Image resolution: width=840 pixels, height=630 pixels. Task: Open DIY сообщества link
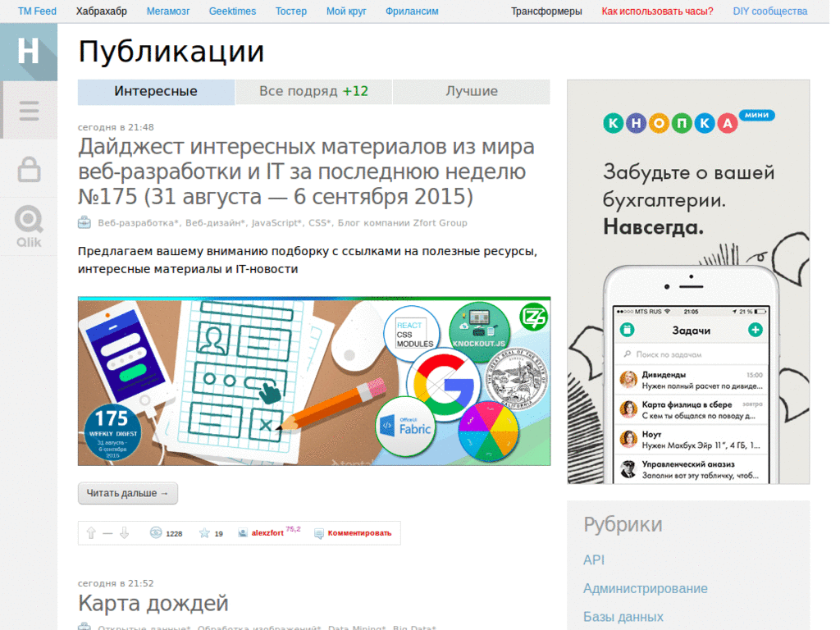click(x=769, y=11)
